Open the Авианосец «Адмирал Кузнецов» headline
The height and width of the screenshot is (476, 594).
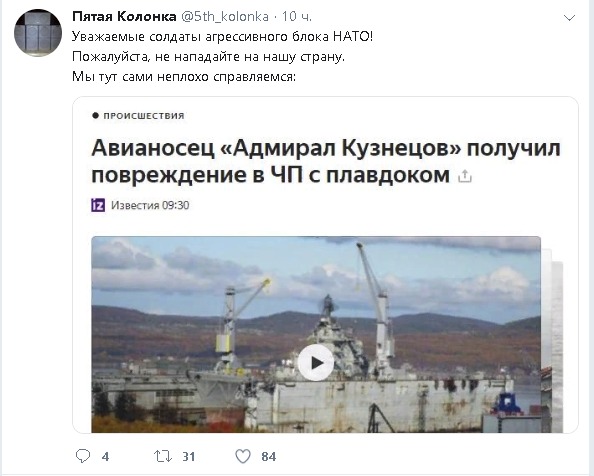click(326, 161)
